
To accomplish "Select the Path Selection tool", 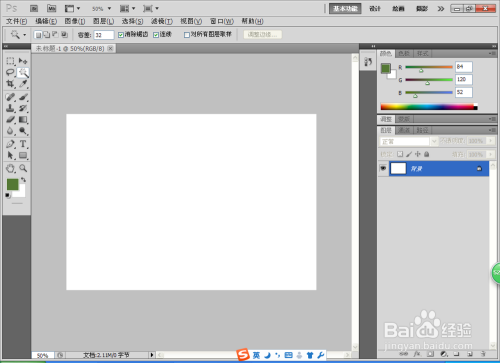I will click(10, 155).
